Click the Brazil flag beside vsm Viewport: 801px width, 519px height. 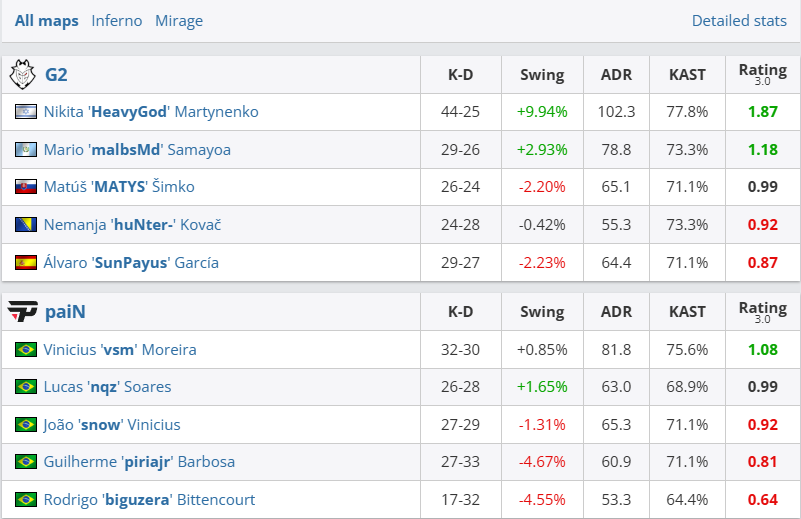[26, 350]
